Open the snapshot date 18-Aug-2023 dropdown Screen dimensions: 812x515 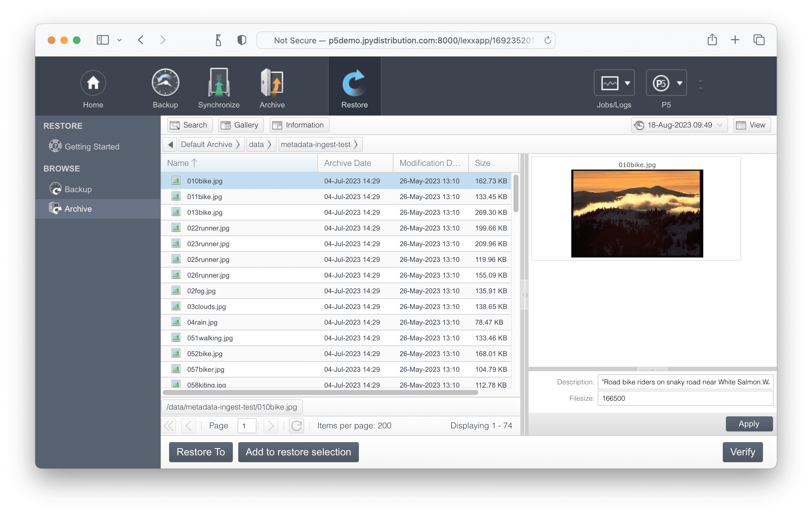pos(679,125)
